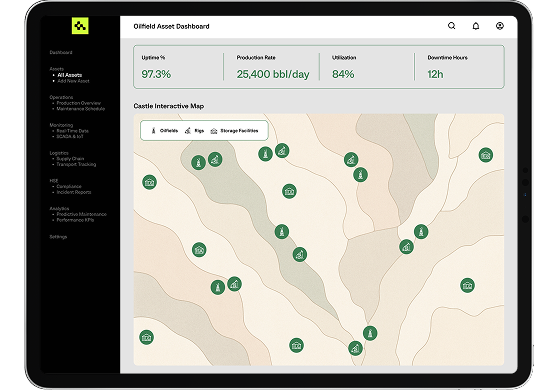The image size is (560, 391).
Task: Select the storage marker at the map's bottom center
Action: [x=296, y=345]
